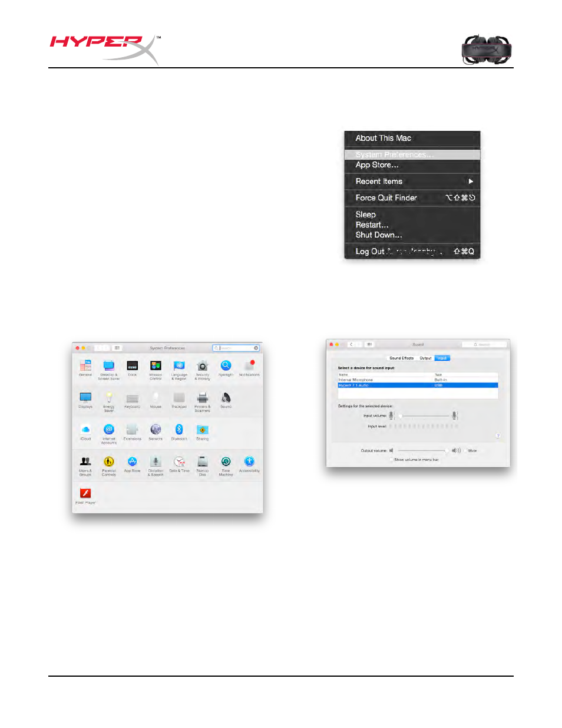This screenshot has height=728, width=562.
Task: Open the Flash Player preferences pane
Action: pyautogui.click(x=85, y=496)
